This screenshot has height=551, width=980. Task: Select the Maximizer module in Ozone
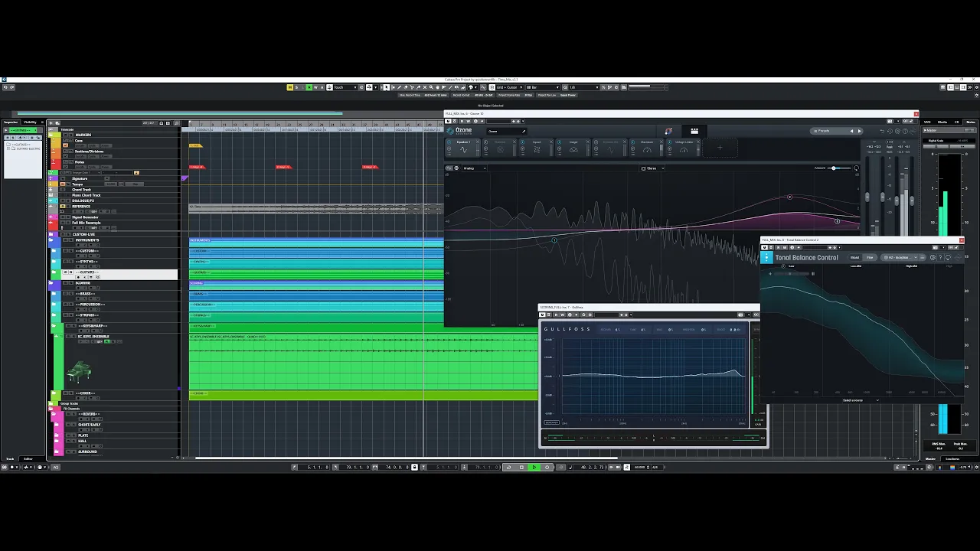click(647, 147)
